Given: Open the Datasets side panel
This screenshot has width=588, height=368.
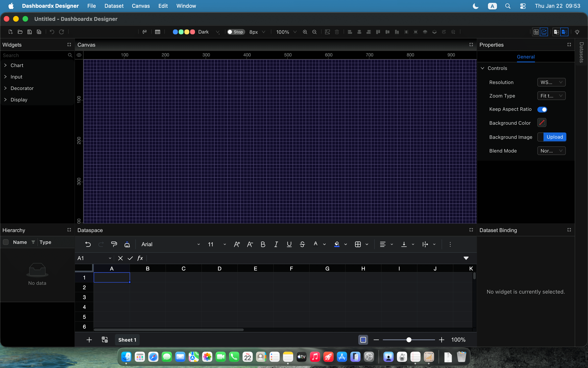Looking at the screenshot, I should tap(581, 52).
